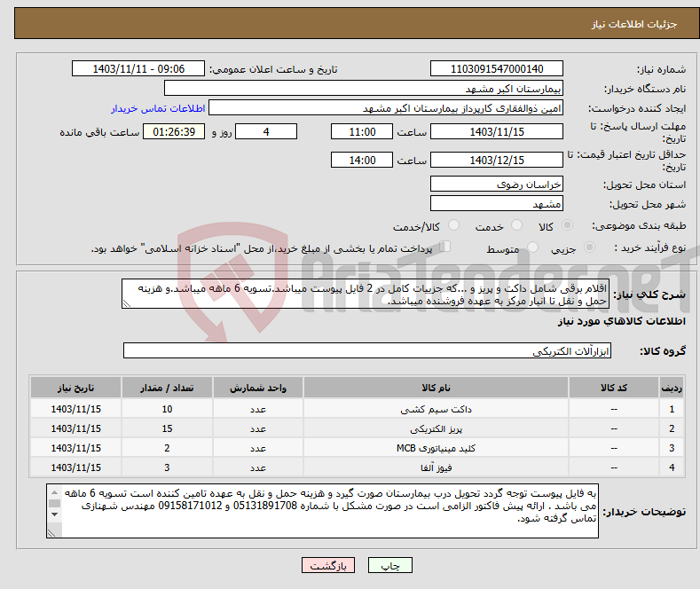Image resolution: width=700 pixels, height=589 pixels.
Task: Click the جزئیات اطلاعات نیاز page title
Action: [x=634, y=24]
